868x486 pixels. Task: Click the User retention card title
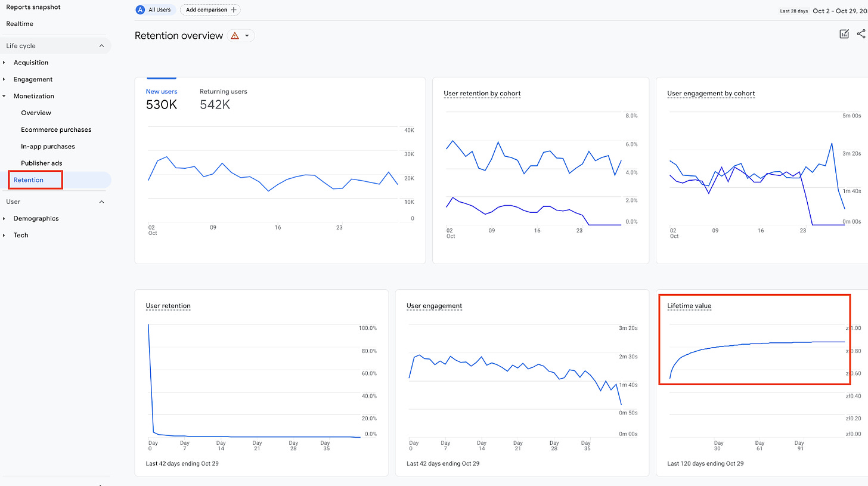click(168, 306)
